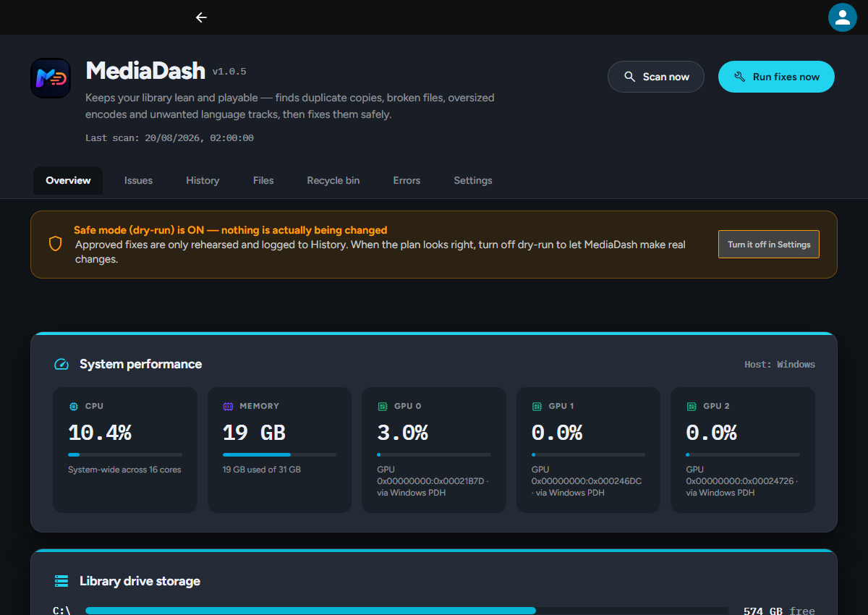Click the Safe mode is ON headline
This screenshot has height=615, width=868.
pos(231,230)
